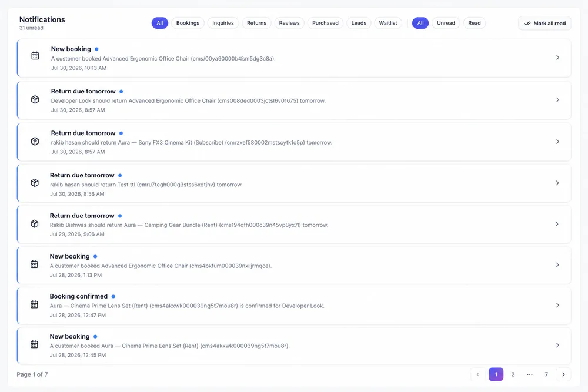
Task: Click package icon for Camping Gear Bundle return
Action: pos(35,224)
